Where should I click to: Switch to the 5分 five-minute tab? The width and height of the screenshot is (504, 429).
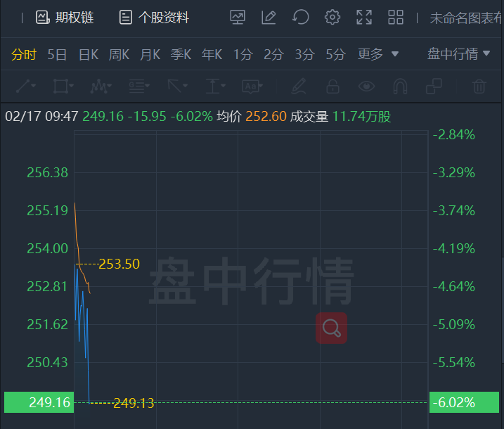coord(335,54)
